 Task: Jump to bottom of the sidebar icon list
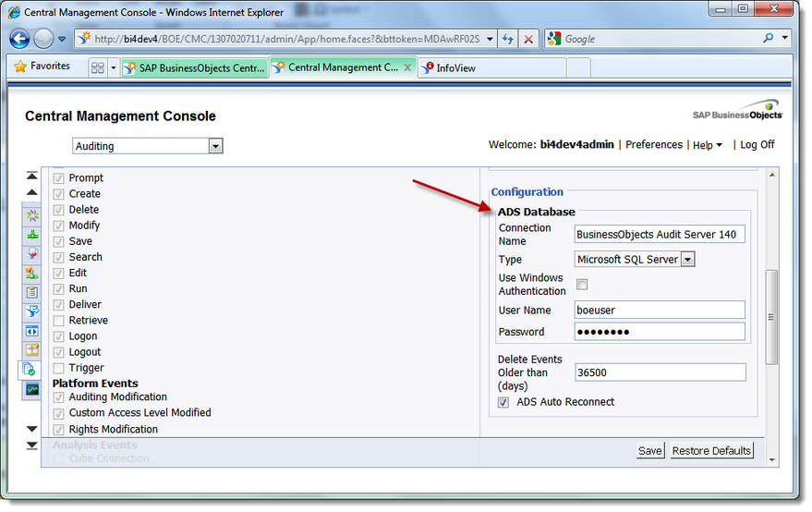pos(32,445)
